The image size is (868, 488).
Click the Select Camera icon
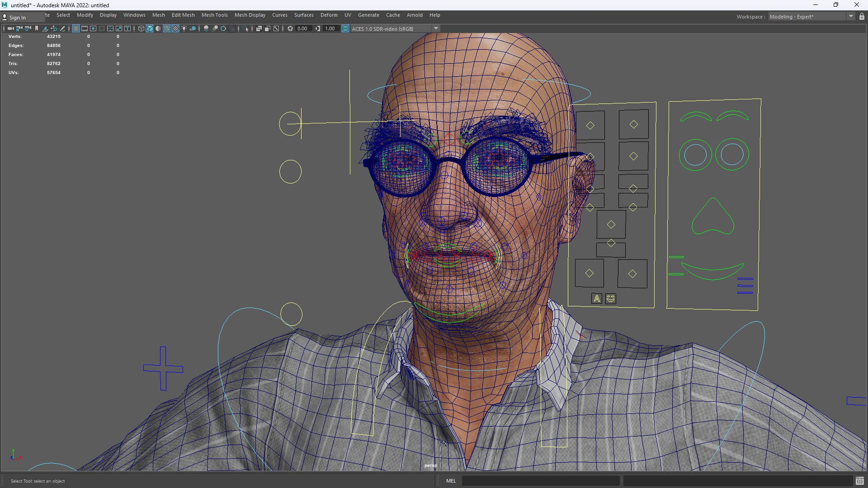coord(10,28)
